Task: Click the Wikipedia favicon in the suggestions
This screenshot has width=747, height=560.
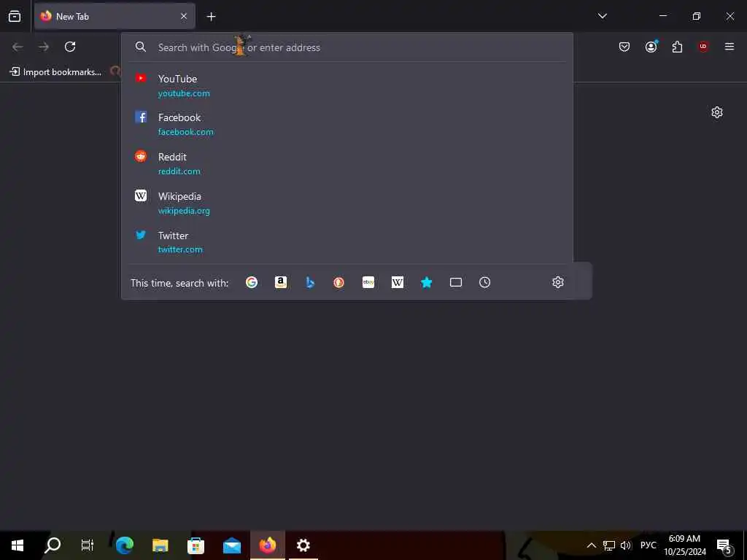Action: tap(141, 195)
